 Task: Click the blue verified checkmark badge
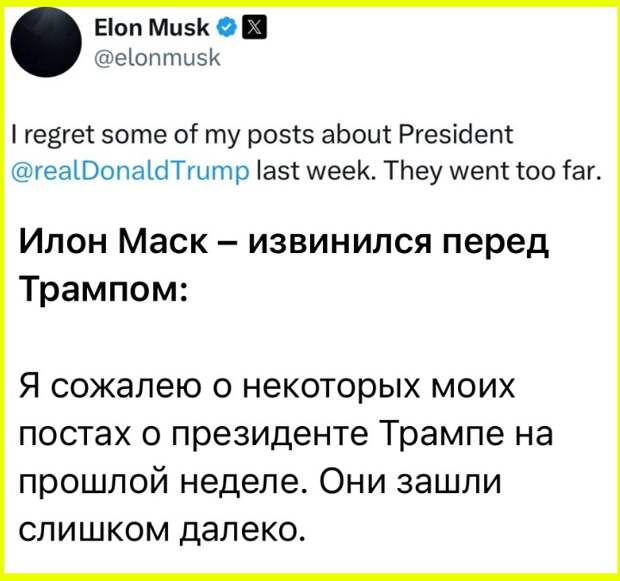pos(228,28)
